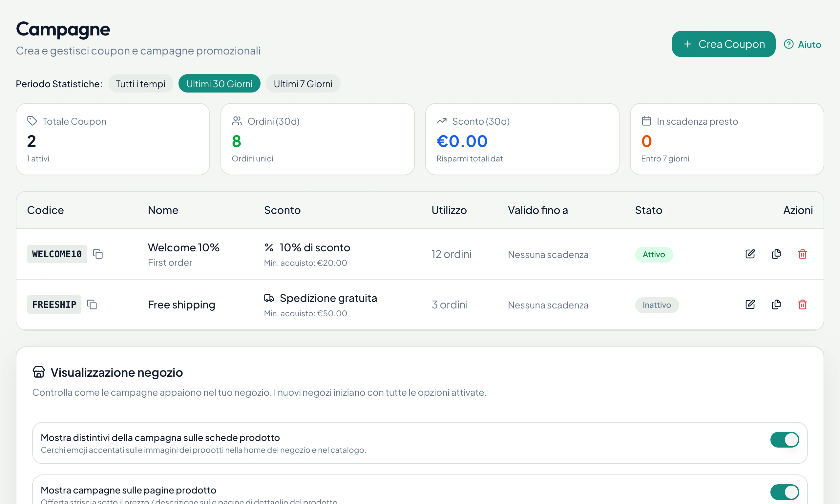Click the Stato column header
Screen dimensions: 840x504
click(648, 210)
